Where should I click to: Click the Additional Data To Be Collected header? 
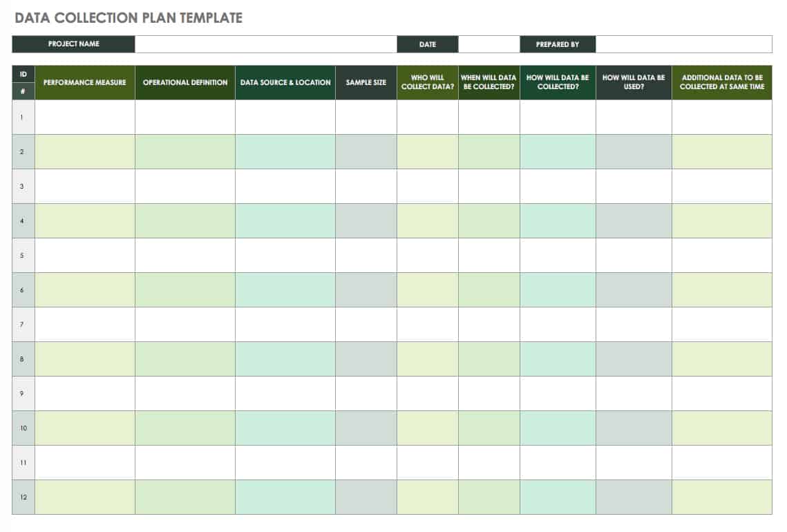point(722,82)
